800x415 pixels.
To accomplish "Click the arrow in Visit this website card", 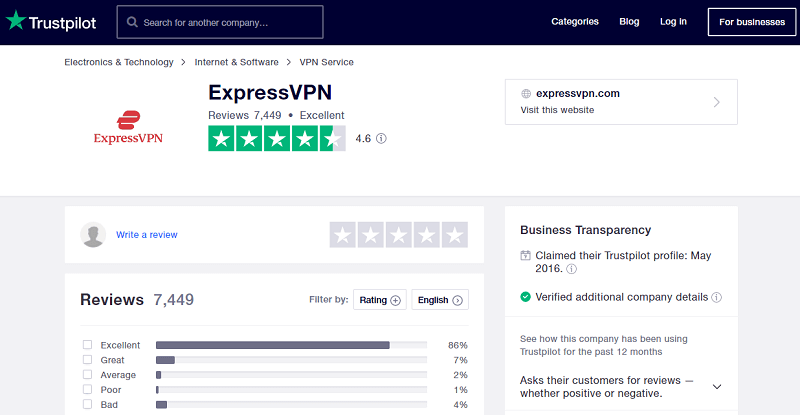I will click(717, 102).
